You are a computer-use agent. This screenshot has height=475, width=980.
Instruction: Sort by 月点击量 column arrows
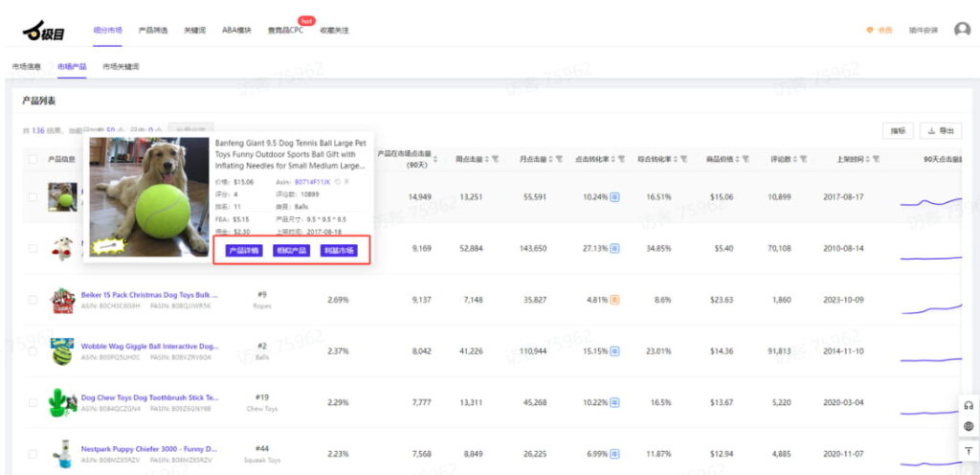552,159
